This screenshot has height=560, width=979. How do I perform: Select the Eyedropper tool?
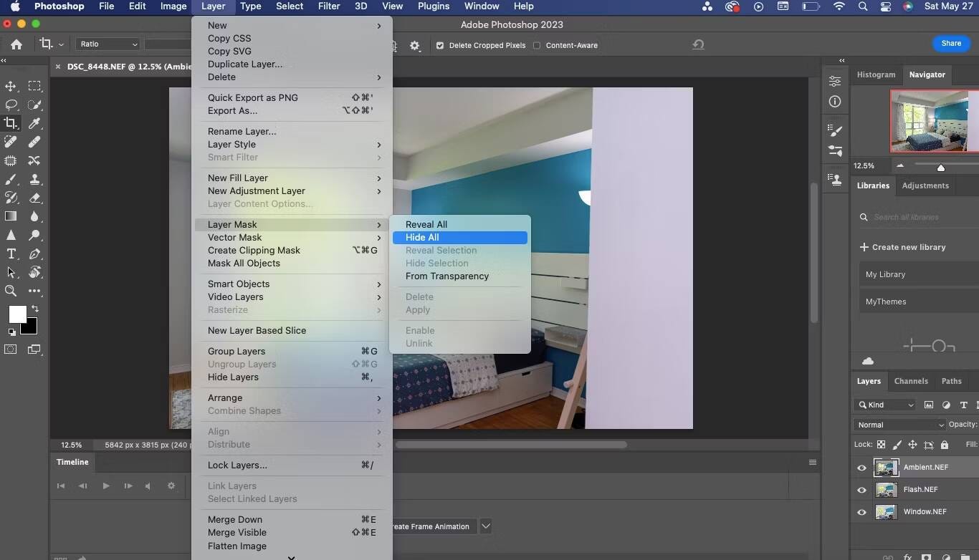[34, 123]
